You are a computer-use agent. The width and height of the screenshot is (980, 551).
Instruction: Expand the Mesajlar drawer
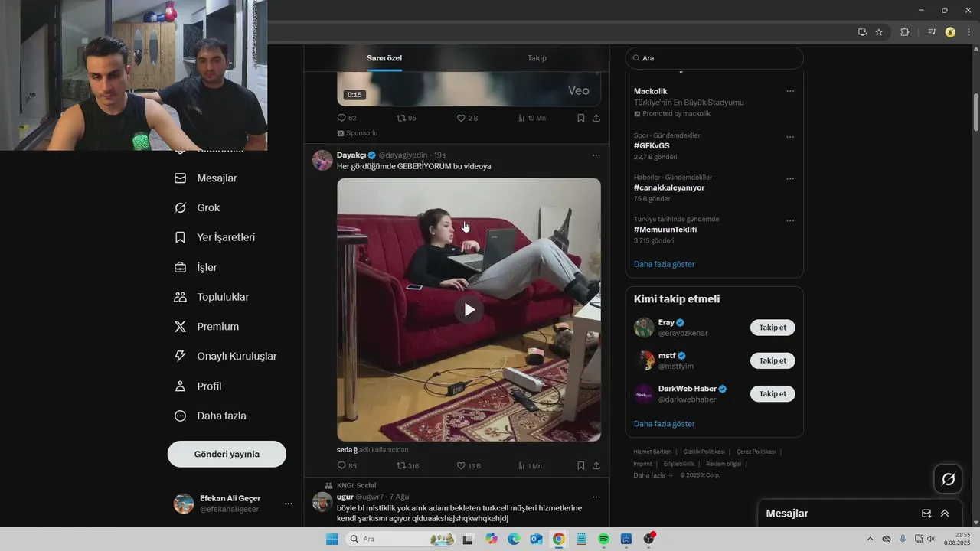pos(945,514)
